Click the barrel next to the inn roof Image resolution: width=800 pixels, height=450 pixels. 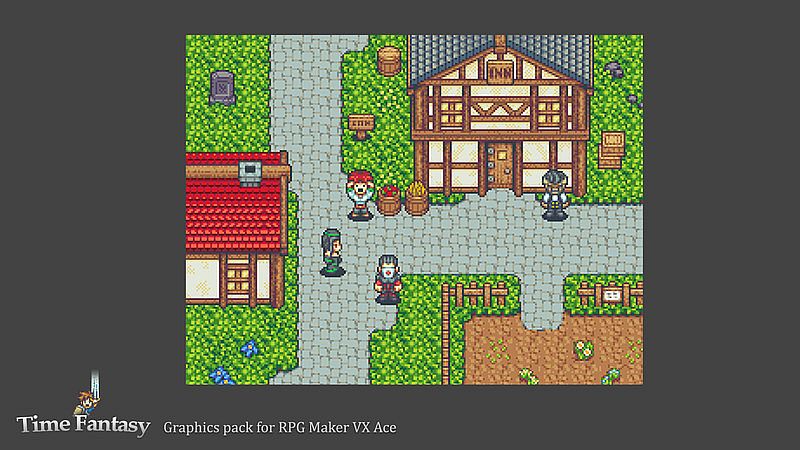(390, 61)
